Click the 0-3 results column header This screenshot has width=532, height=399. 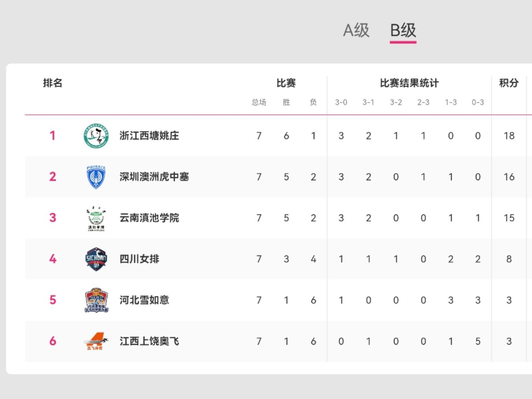click(x=478, y=102)
